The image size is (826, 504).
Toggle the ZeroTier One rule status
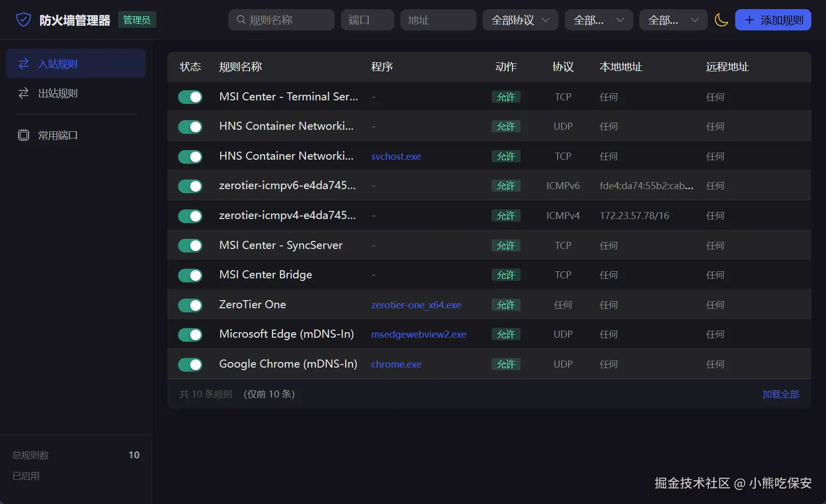point(190,305)
